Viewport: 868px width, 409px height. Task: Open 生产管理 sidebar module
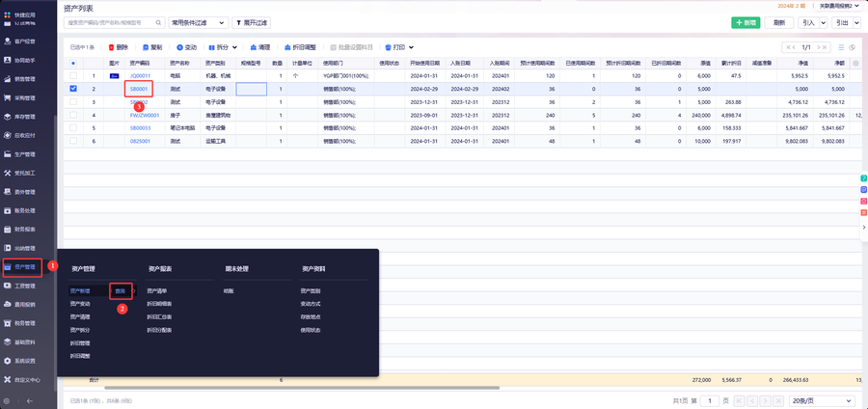coord(20,154)
